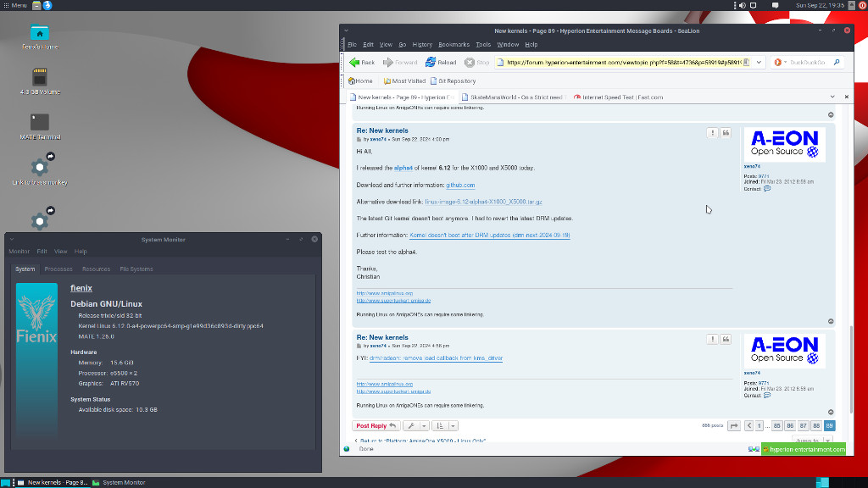Click the contact bubble icon under the second xeno74 profile
Image resolution: width=868 pixels, height=488 pixels.
click(x=766, y=395)
